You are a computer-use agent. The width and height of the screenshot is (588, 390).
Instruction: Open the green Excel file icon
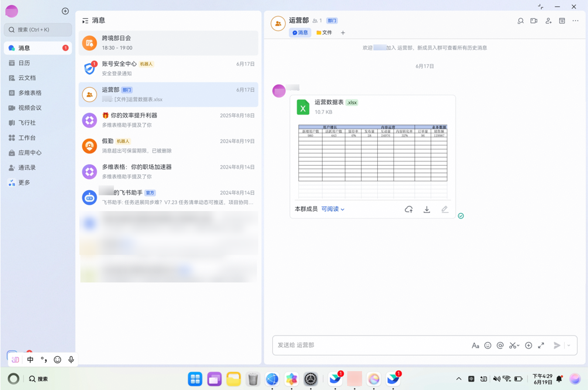coord(303,107)
